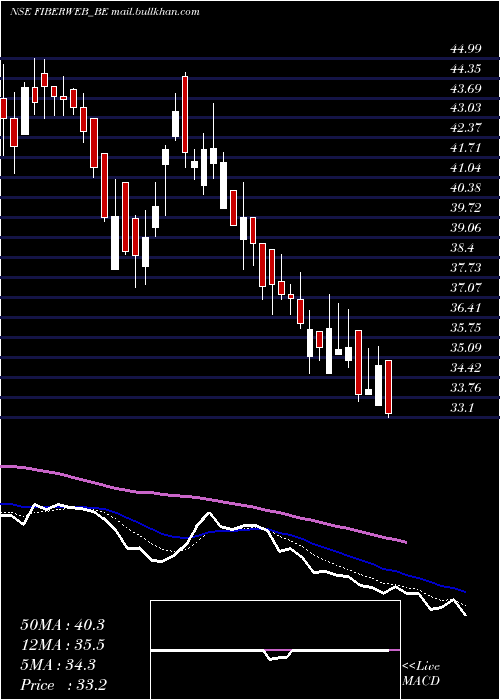
Task: Click the 34.42 price level label
Action: click(x=466, y=368)
